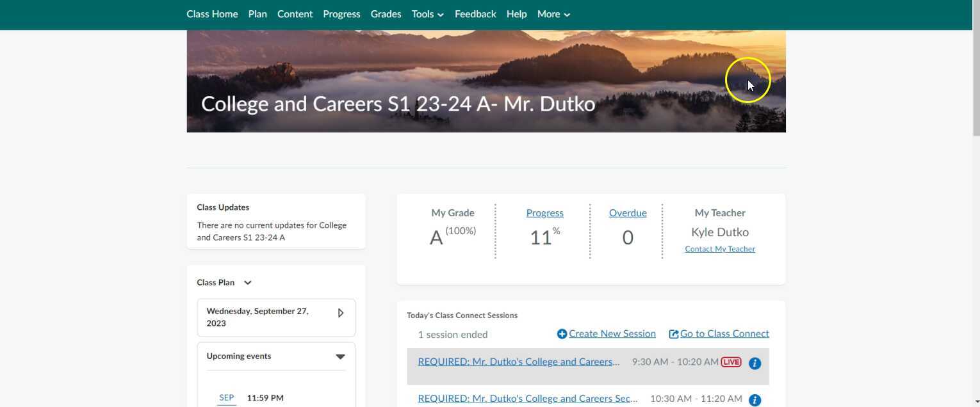The width and height of the screenshot is (980, 407).
Task: Click the Contact My Teacher link
Action: pyautogui.click(x=719, y=248)
